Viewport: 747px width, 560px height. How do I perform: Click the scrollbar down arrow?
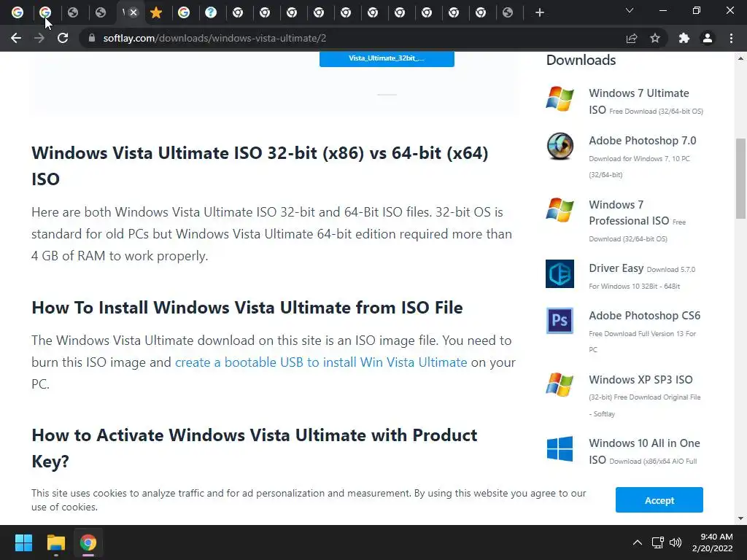741,518
